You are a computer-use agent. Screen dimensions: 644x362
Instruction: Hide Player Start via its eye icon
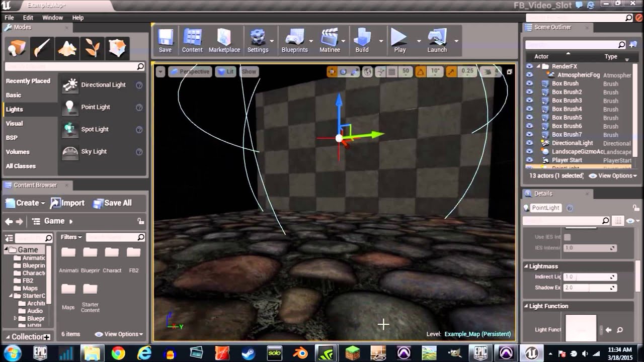point(529,160)
